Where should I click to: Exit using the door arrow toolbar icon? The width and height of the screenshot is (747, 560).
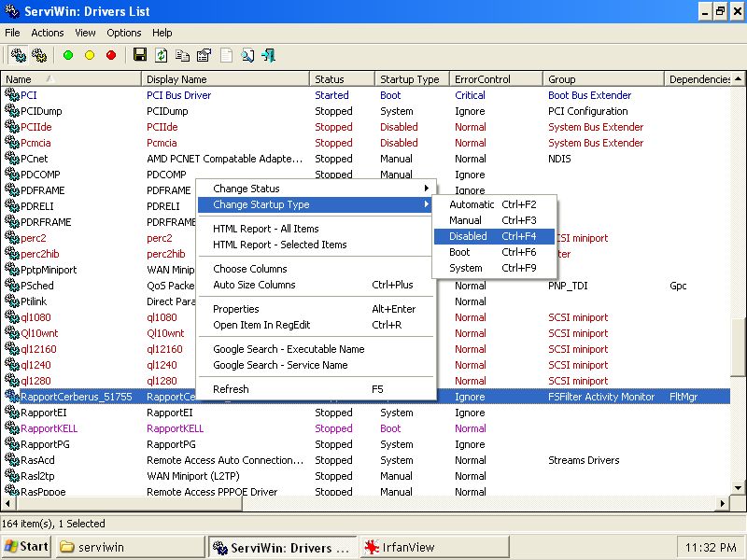point(269,55)
